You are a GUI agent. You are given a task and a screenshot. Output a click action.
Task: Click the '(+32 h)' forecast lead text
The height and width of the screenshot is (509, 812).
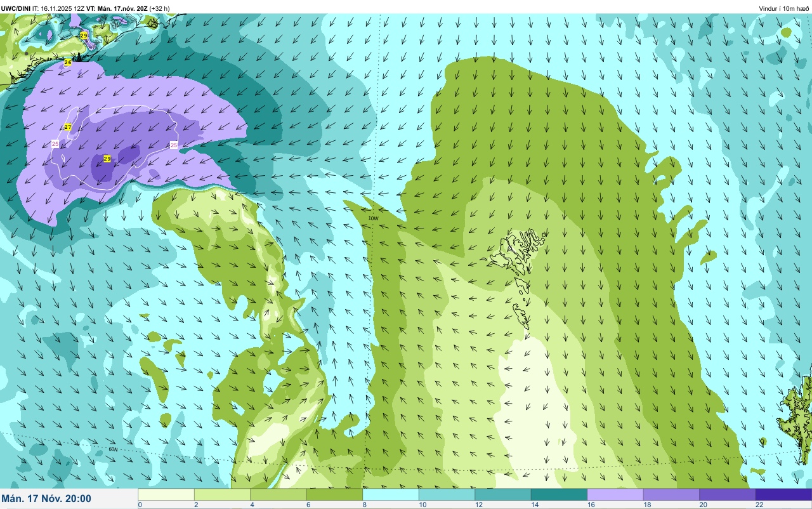(159, 8)
